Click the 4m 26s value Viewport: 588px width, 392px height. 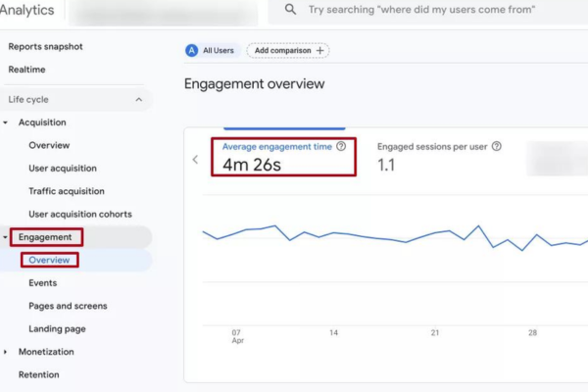pos(252,165)
